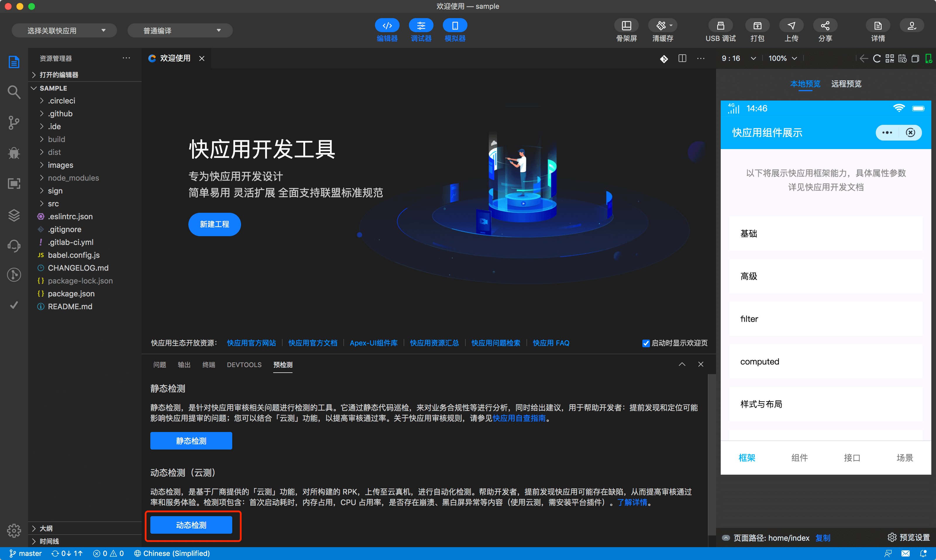
Task: Open the 普通编译 compile mode dropdown
Action: pos(180,31)
